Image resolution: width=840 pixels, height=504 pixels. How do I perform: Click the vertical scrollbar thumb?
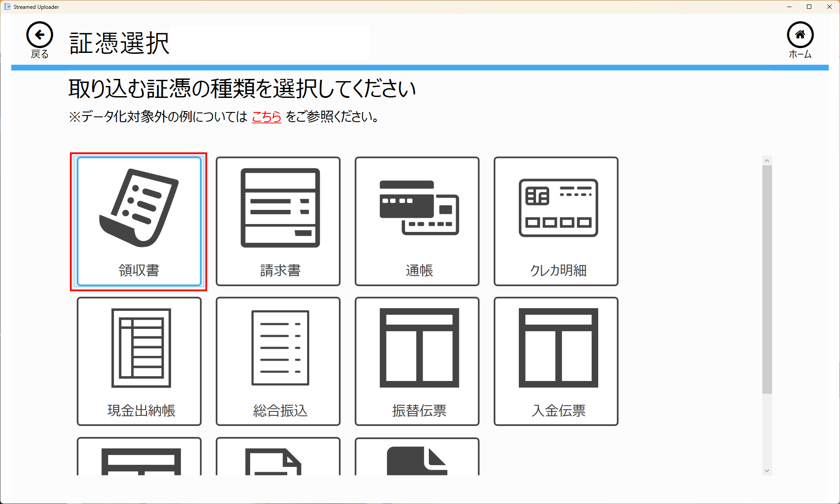767,278
